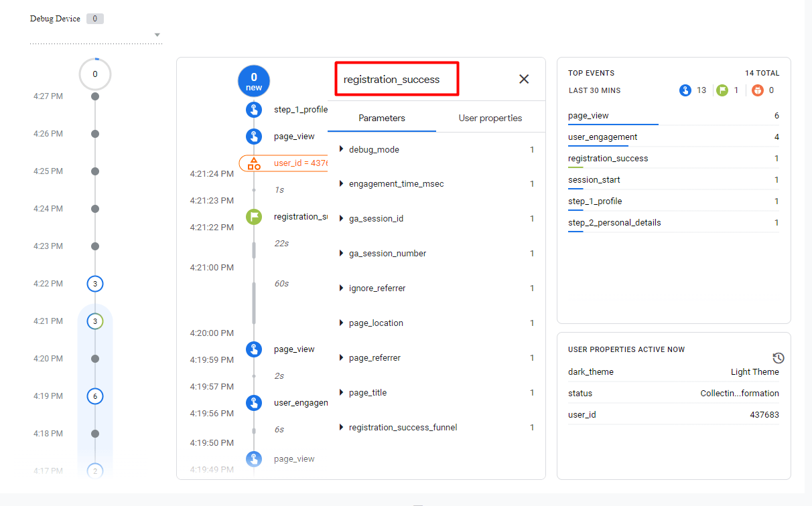
Task: Select the 4:22 PM minute marker bubble
Action: coord(95,284)
